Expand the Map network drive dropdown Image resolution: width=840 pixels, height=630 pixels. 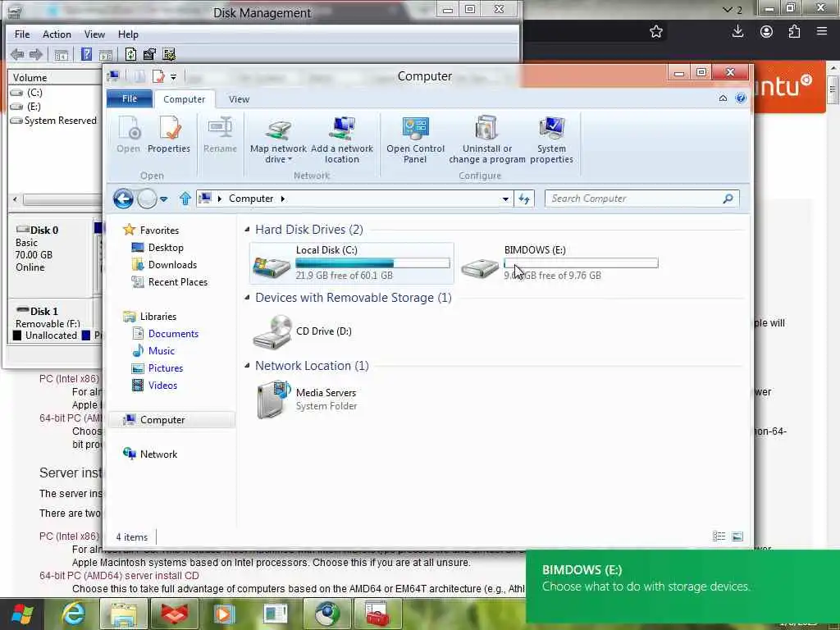(x=290, y=160)
